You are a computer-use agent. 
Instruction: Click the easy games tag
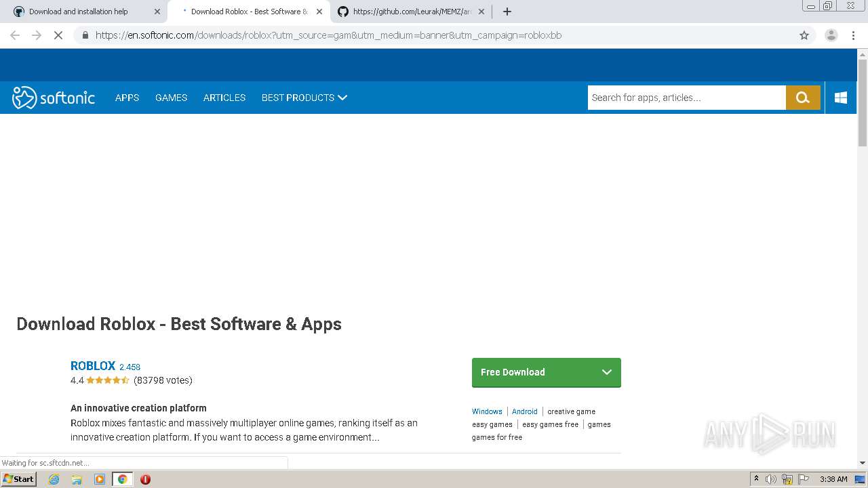492,424
